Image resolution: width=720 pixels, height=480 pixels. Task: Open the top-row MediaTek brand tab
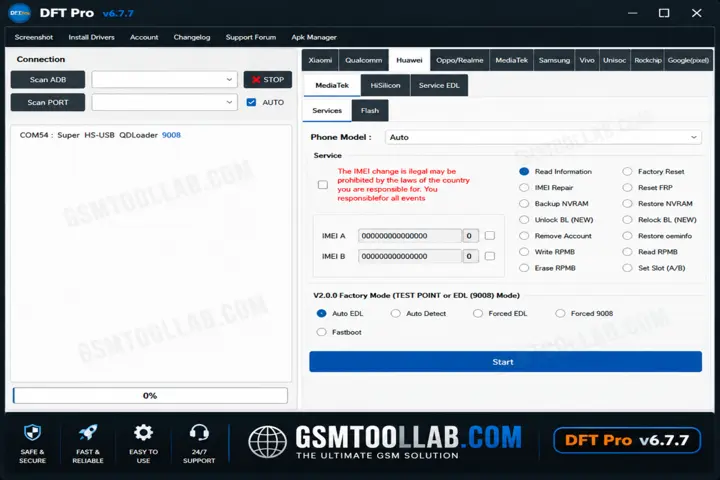pyautogui.click(x=512, y=60)
